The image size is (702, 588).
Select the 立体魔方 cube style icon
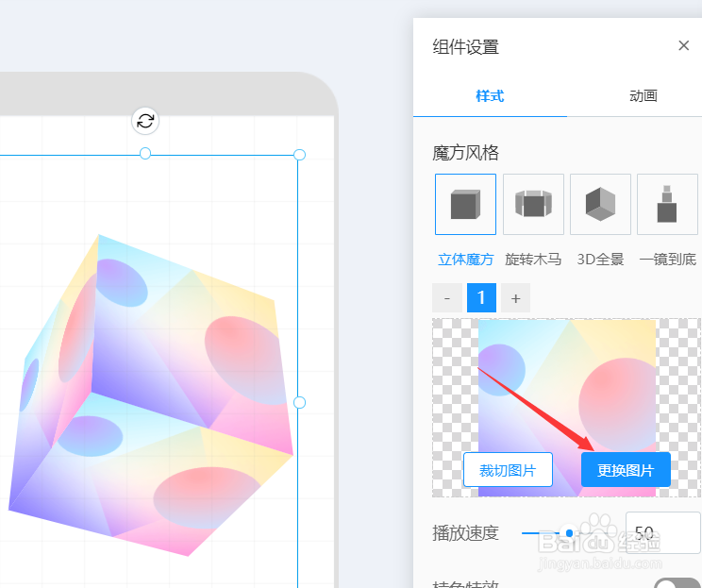coord(465,204)
